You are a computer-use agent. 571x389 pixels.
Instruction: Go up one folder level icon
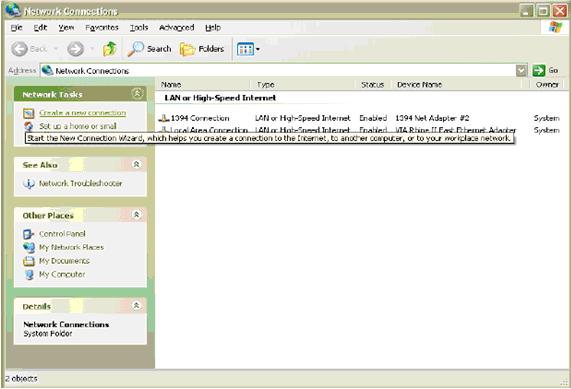tap(110, 49)
